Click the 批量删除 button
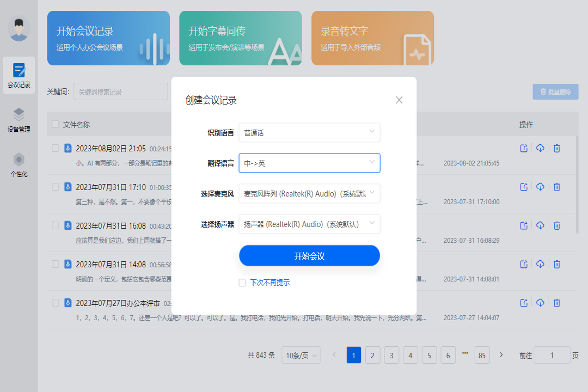Image resolution: width=588 pixels, height=392 pixels. click(x=555, y=91)
